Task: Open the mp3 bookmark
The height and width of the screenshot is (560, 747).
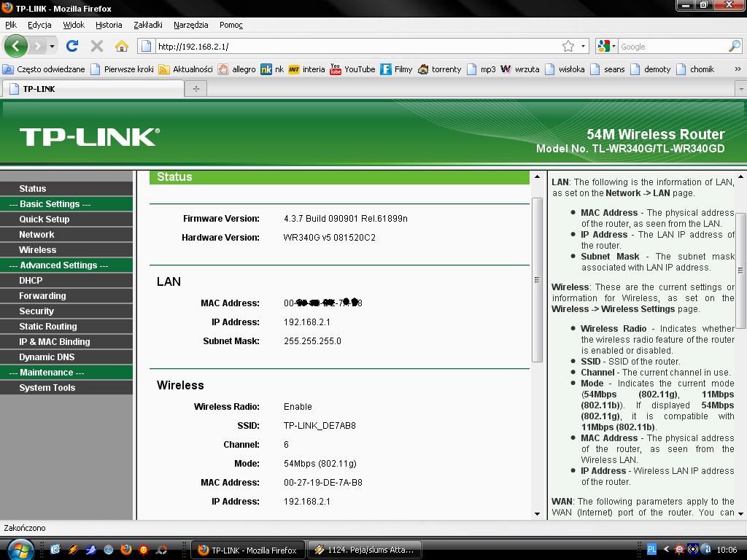Action: click(x=481, y=69)
